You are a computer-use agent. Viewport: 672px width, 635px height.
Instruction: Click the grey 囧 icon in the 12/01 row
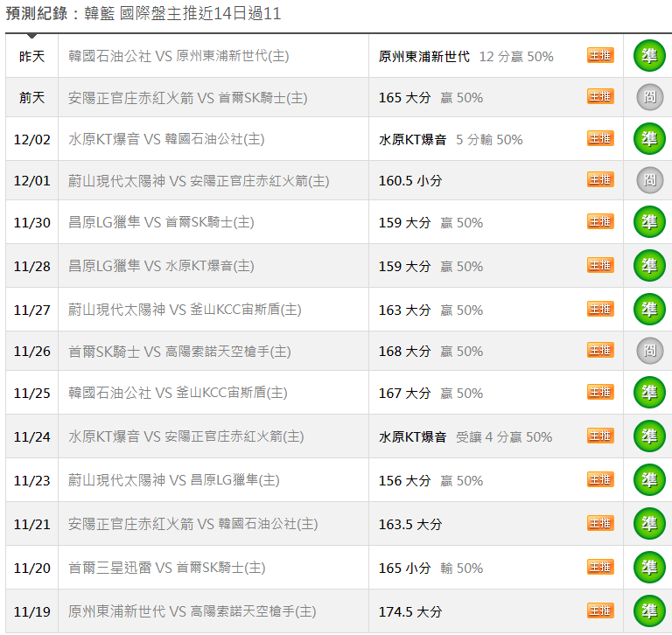[650, 180]
